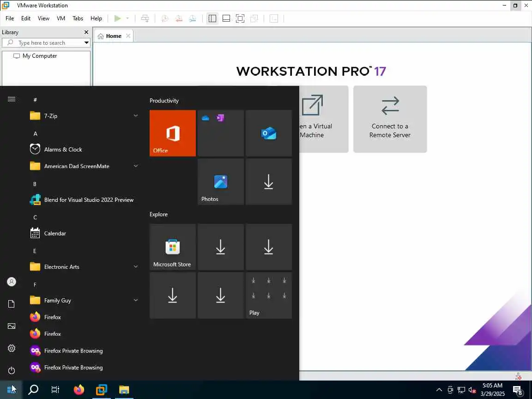Select My Computer in Library tree
The image size is (532, 399).
[35, 56]
